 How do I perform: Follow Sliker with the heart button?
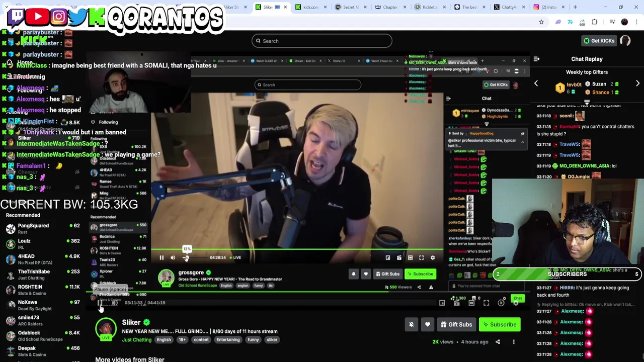427,324
